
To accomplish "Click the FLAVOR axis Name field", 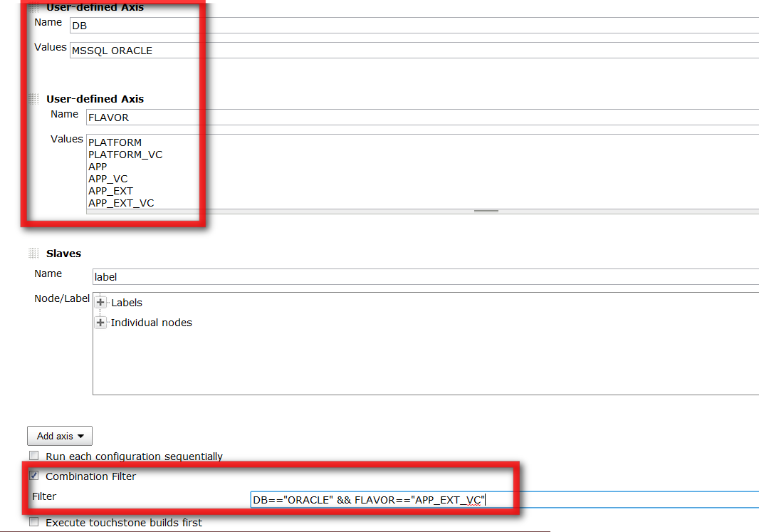I will [423, 117].
